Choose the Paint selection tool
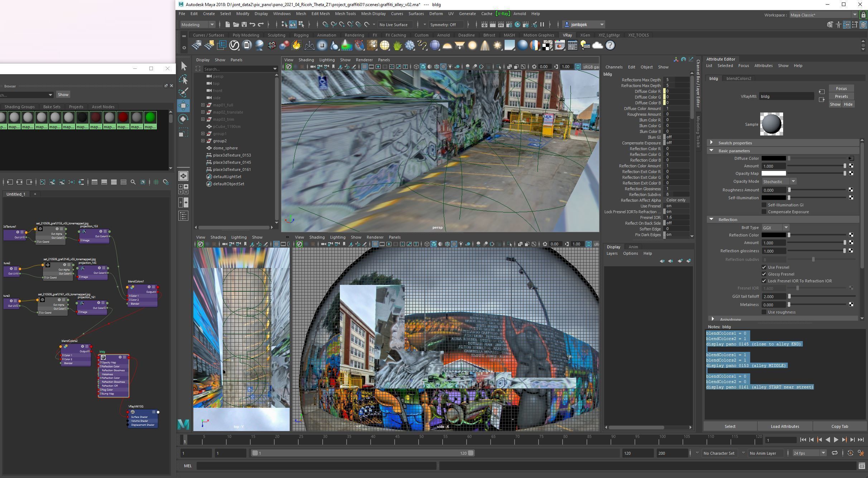 coord(184,92)
